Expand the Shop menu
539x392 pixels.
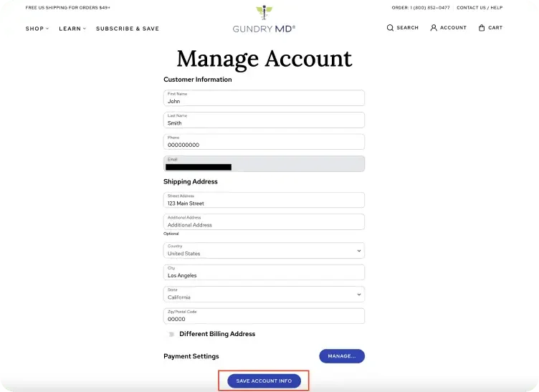[37, 29]
